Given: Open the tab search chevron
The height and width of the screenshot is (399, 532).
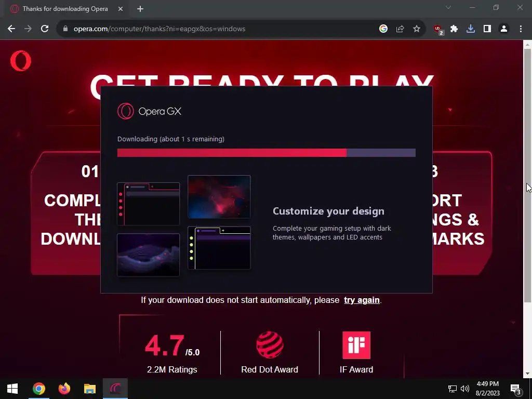Looking at the screenshot, I should coord(448,7).
